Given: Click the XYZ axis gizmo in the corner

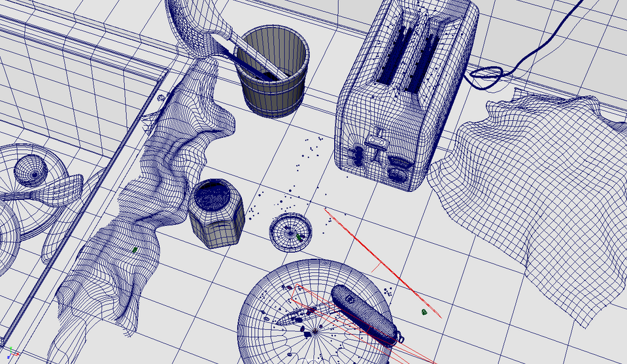Looking at the screenshot, I should click(12, 352).
